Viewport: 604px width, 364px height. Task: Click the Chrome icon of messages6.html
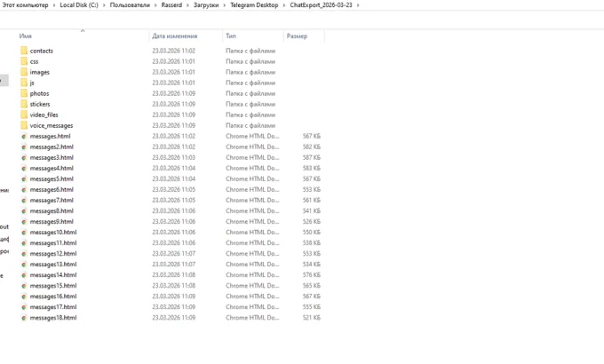[x=24, y=190]
